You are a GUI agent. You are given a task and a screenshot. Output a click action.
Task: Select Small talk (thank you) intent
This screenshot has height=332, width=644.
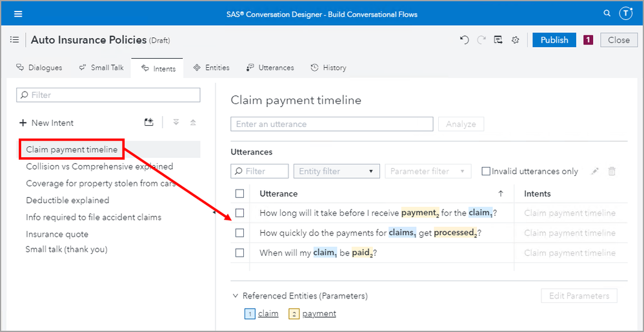click(66, 249)
